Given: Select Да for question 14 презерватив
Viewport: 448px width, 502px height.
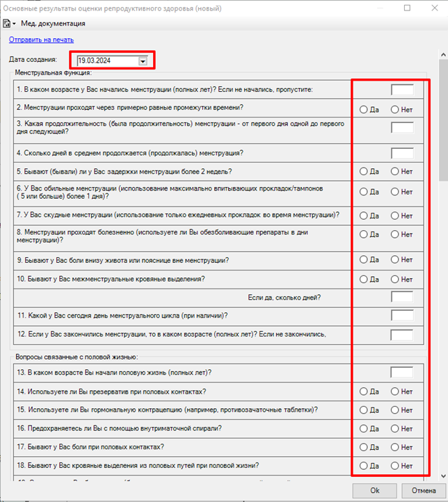Looking at the screenshot, I should click(369, 391).
